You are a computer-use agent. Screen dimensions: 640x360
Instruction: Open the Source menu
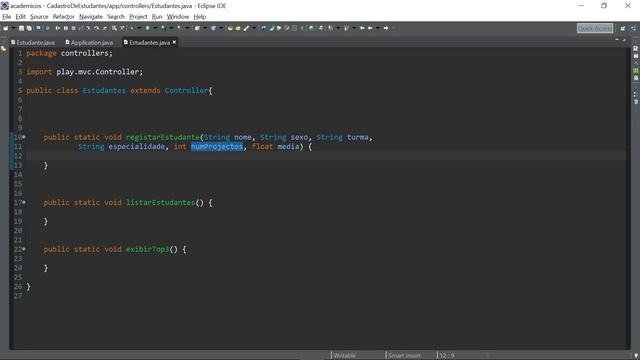click(x=39, y=17)
